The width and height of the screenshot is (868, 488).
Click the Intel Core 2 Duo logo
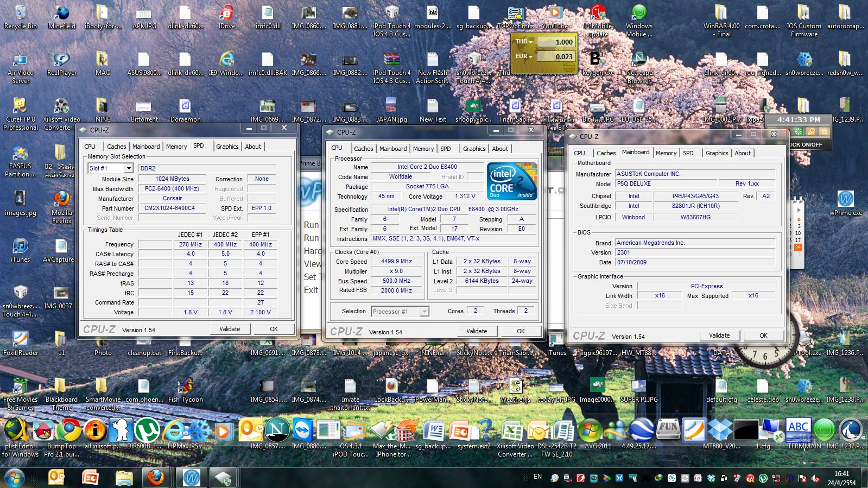coord(511,181)
